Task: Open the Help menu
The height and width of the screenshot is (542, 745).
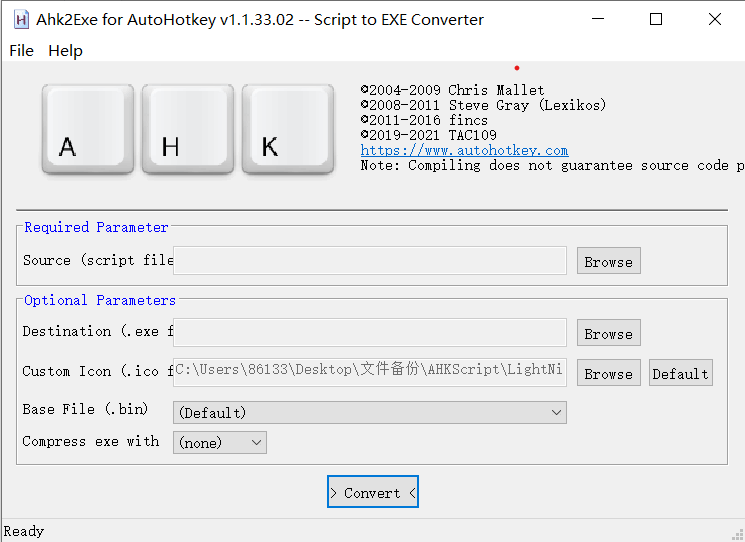Action: (x=66, y=50)
